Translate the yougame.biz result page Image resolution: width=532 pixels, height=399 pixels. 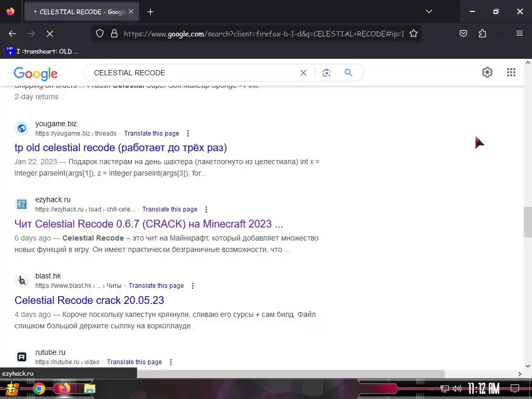pos(151,134)
